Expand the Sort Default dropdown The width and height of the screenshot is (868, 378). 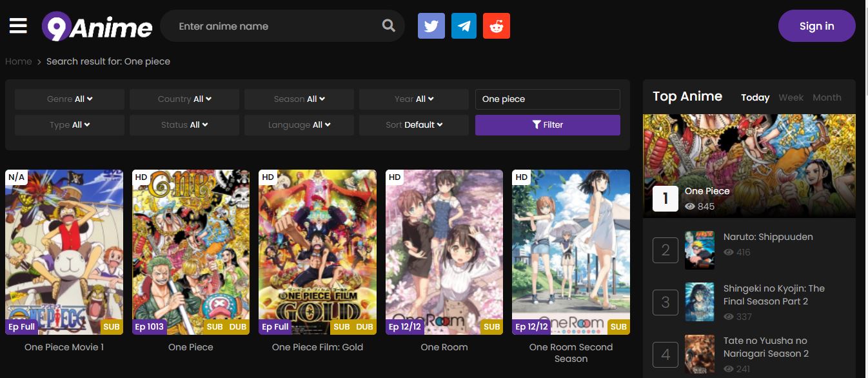[x=414, y=125]
